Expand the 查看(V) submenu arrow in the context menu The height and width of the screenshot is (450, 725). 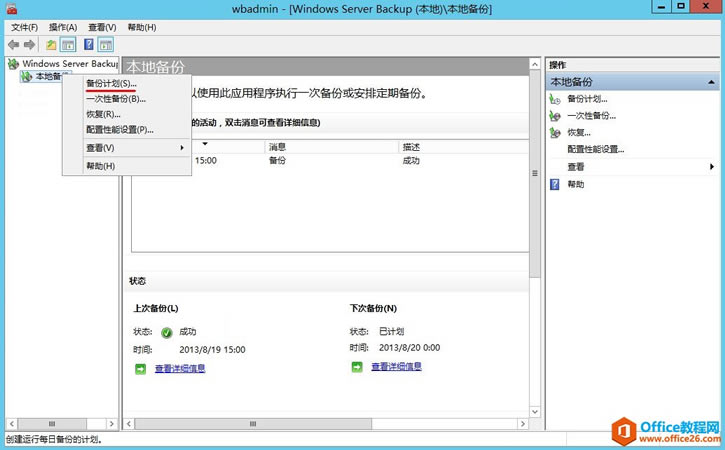point(182,148)
